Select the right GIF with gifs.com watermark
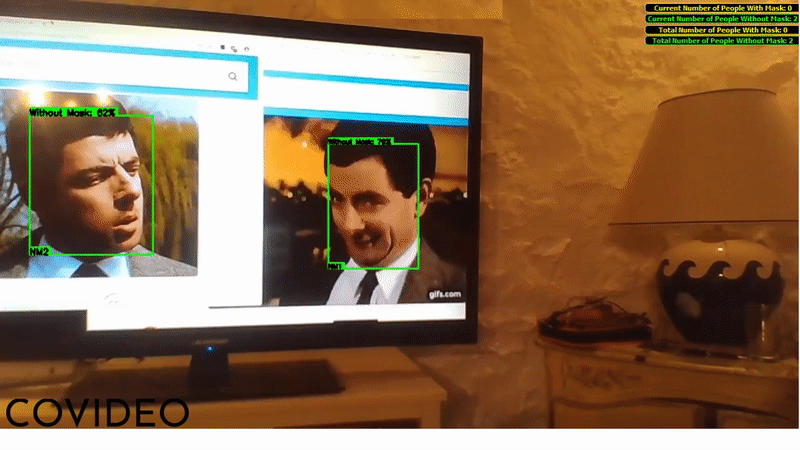Screen dimensions: 800x450 365,212
